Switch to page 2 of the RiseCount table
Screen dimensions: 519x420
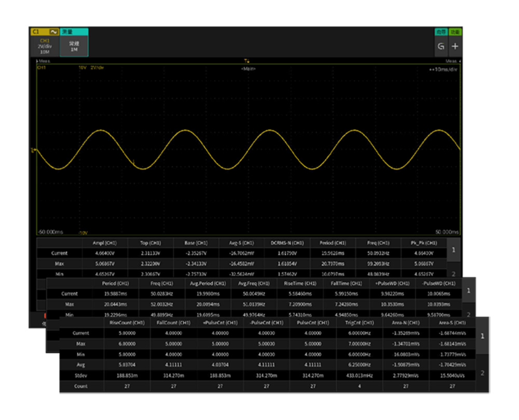[x=482, y=372]
